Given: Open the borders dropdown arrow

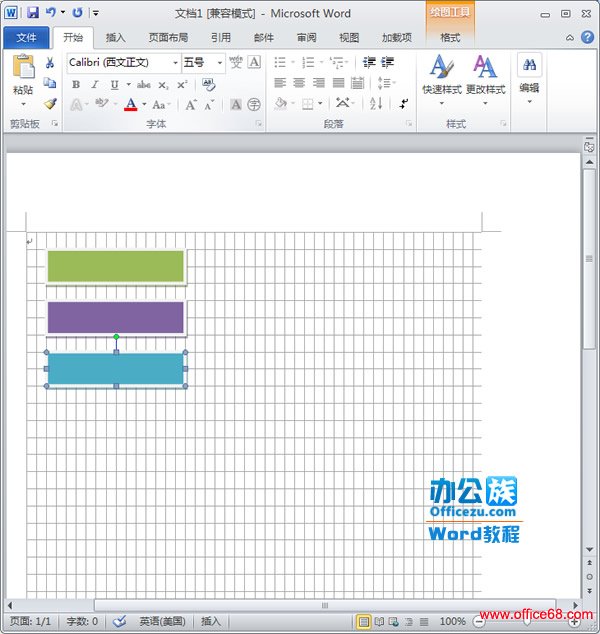Looking at the screenshot, I should click(320, 104).
